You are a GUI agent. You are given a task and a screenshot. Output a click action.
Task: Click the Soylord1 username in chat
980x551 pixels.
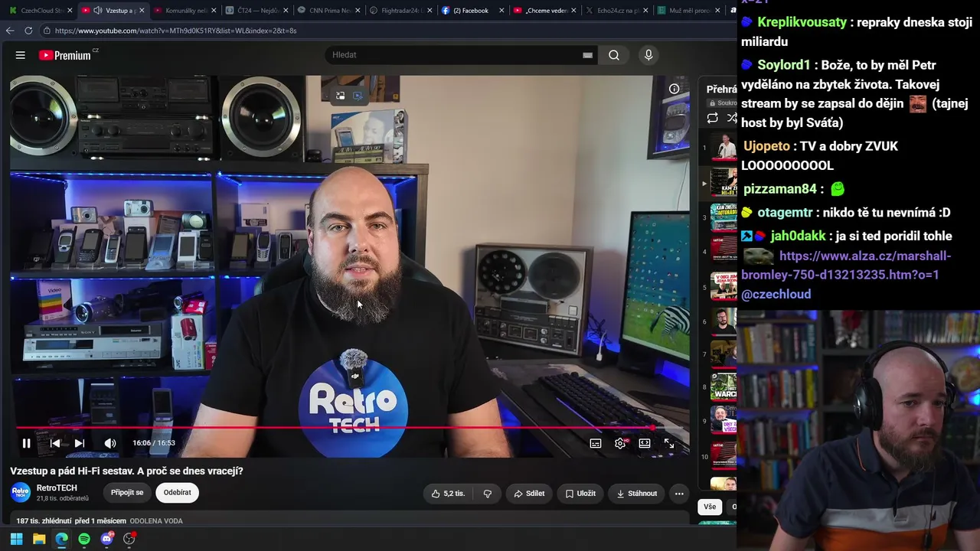(783, 65)
